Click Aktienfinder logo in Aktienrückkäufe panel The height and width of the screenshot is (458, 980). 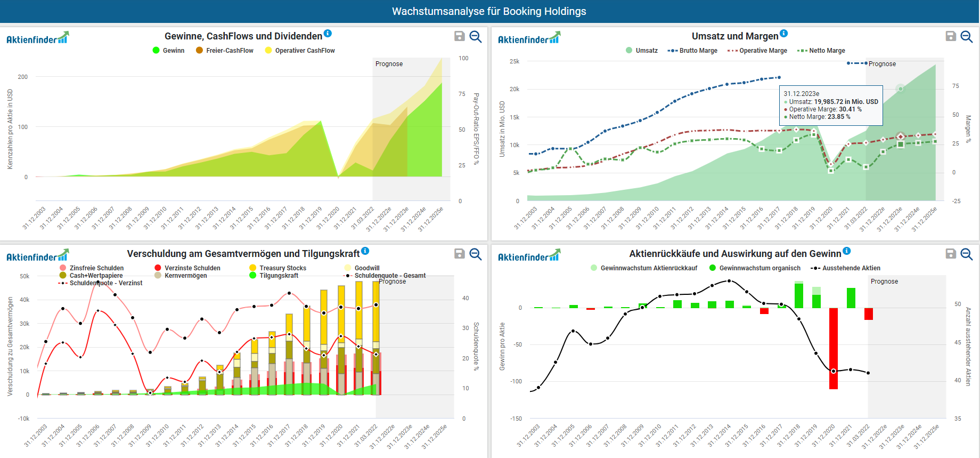[x=529, y=256]
